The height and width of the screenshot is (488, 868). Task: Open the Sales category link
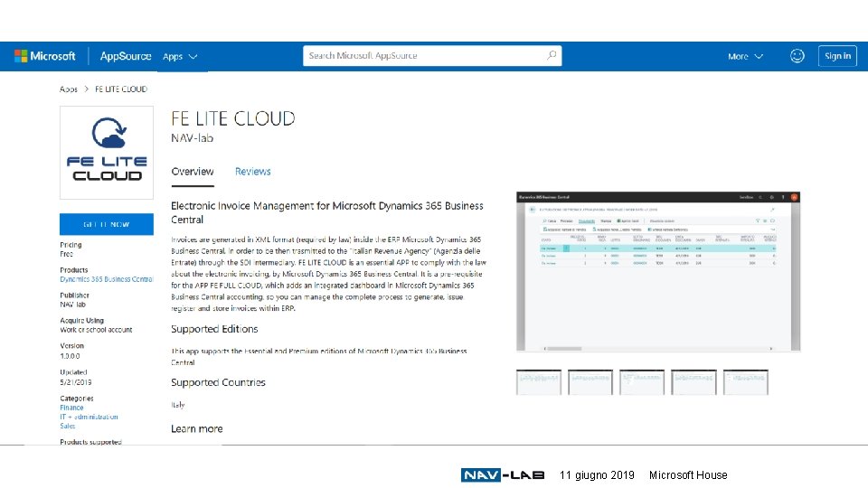pos(67,426)
